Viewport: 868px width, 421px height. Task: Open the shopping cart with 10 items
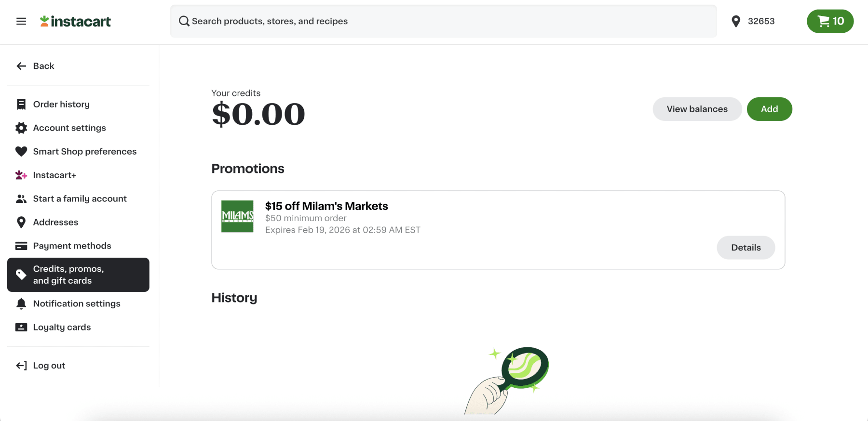coord(830,21)
